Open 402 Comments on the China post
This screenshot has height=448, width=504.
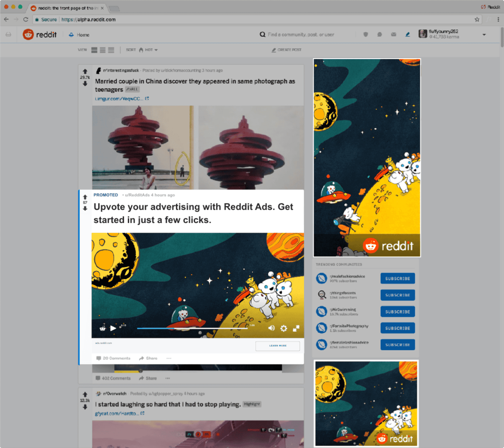coord(113,378)
